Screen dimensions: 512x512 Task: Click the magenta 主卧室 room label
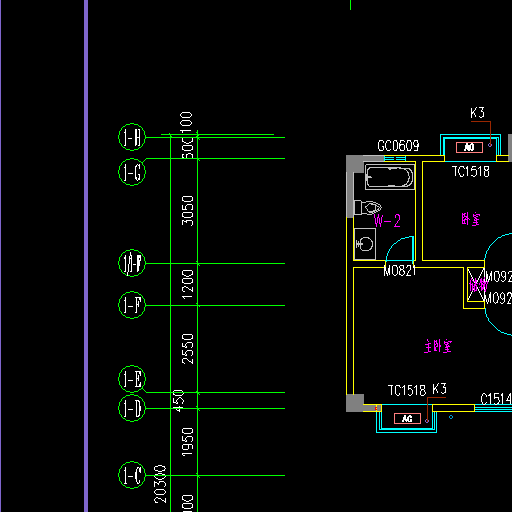[438, 346]
